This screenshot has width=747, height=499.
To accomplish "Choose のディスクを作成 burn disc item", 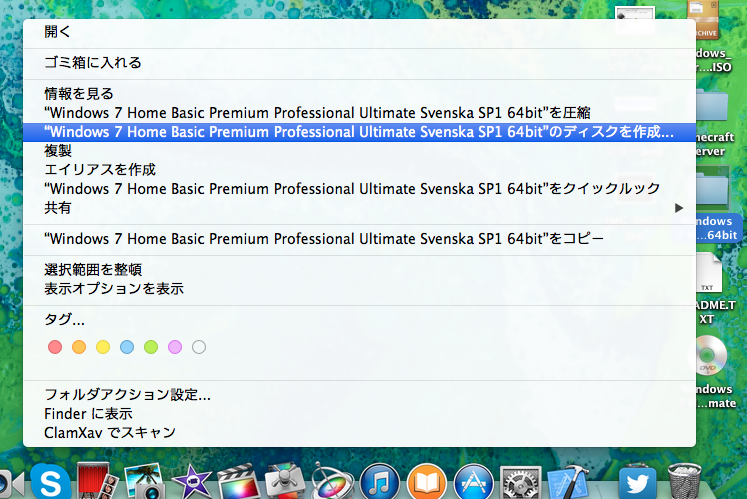I will click(359, 132).
